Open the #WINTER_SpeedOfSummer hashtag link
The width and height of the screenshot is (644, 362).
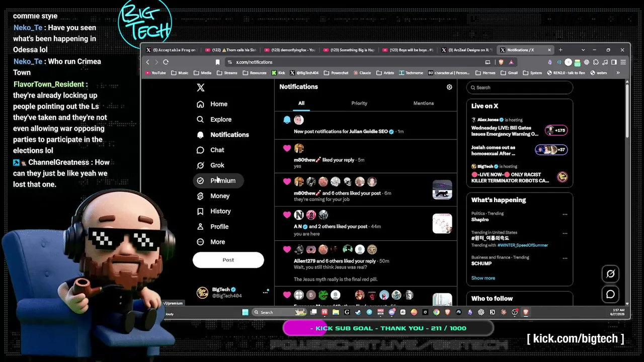(523, 245)
